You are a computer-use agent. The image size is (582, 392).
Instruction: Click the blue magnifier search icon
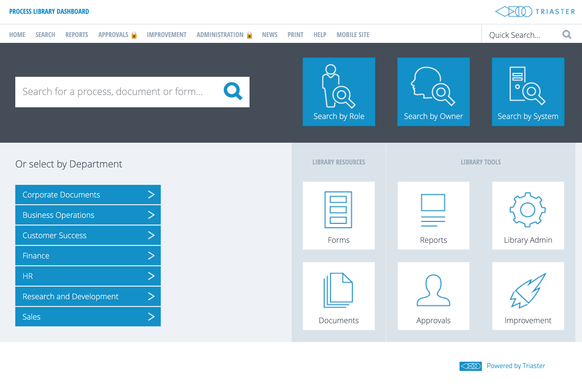(x=233, y=92)
